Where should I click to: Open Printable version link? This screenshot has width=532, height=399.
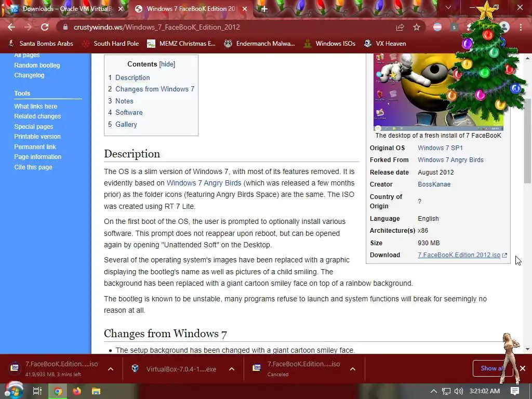click(37, 137)
